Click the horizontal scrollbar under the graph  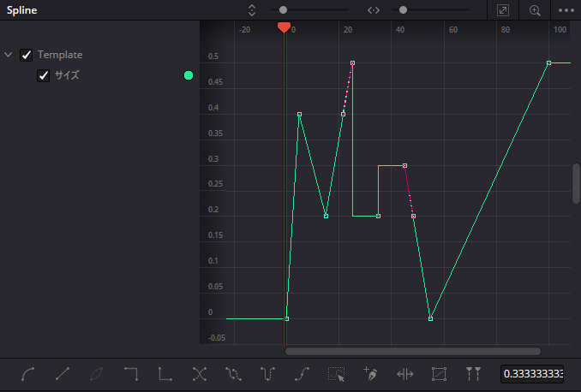pos(413,351)
